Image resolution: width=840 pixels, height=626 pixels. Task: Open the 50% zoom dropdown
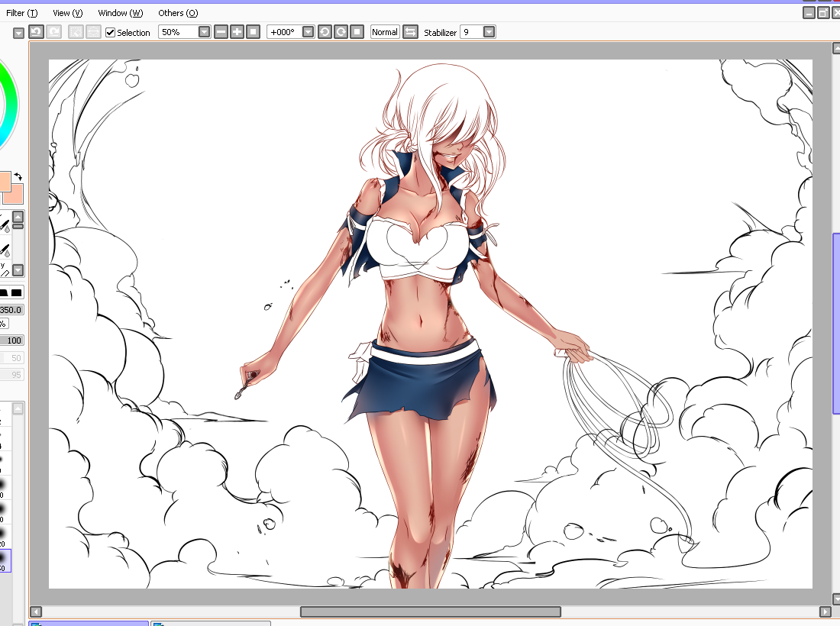pyautogui.click(x=204, y=32)
